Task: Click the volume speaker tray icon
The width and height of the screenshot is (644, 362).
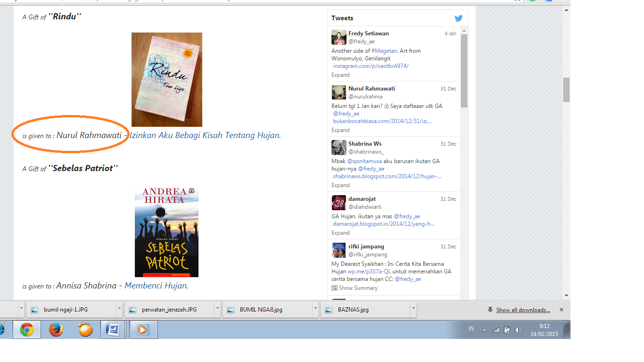Action: tap(519, 330)
